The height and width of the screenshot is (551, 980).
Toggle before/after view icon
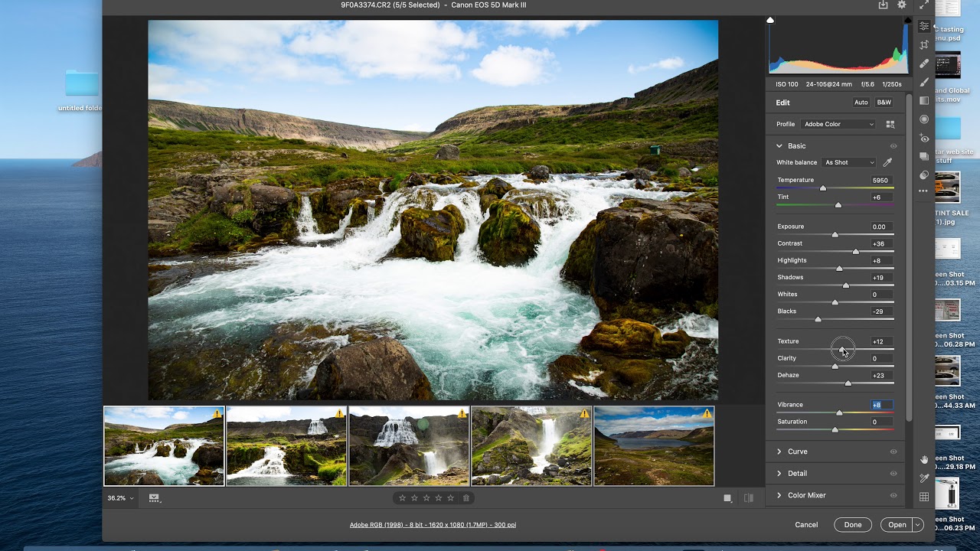click(x=749, y=498)
